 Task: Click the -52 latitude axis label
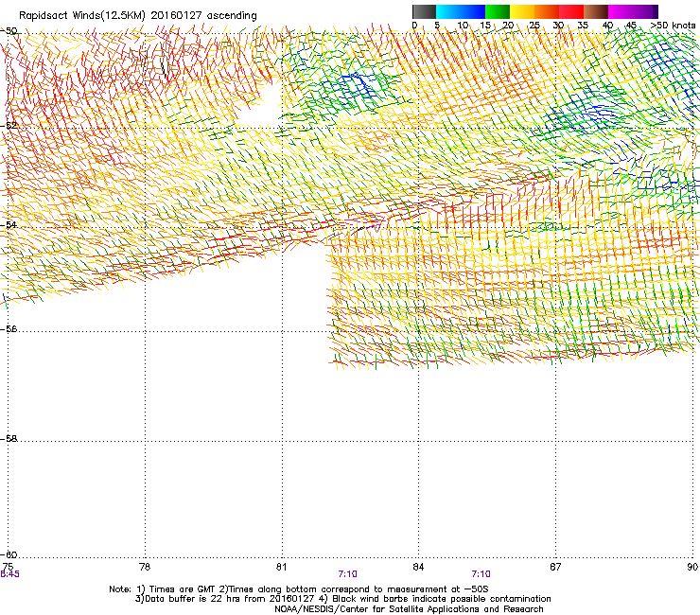(x=9, y=126)
